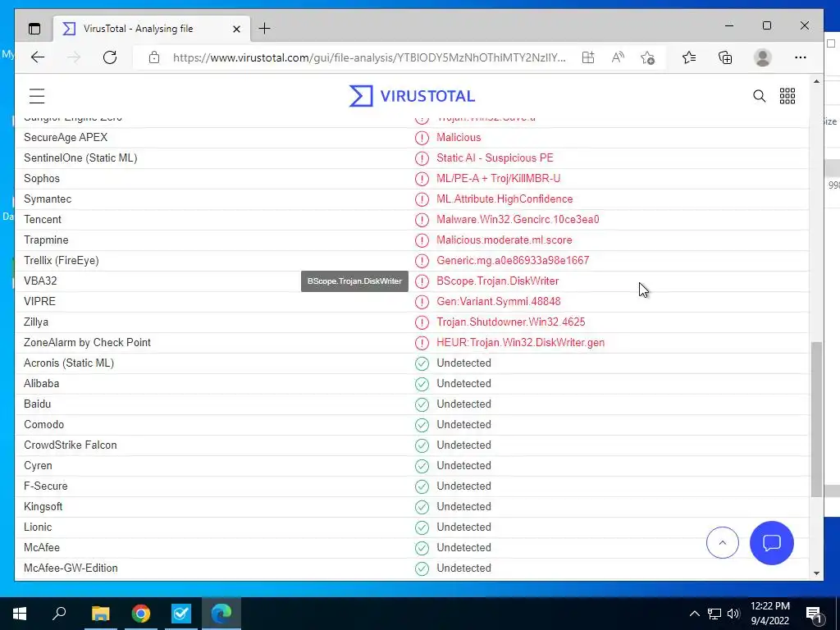This screenshot has width=840, height=630.
Task: Click the CrowdStrike Falcon vendor name
Action: pos(71,445)
